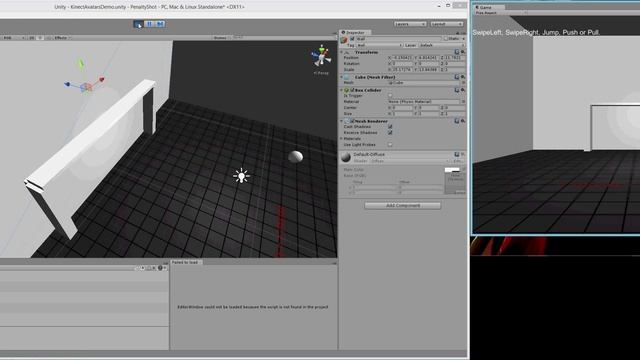Open Mesh object picker circle
This screenshot has height=360, width=640.
click(x=463, y=83)
